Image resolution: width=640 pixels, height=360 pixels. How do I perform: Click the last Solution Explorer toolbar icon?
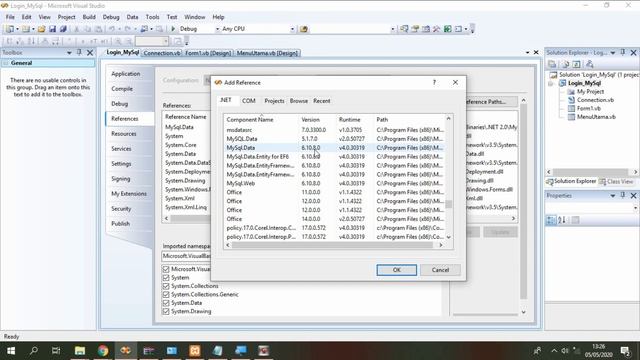tap(589, 64)
